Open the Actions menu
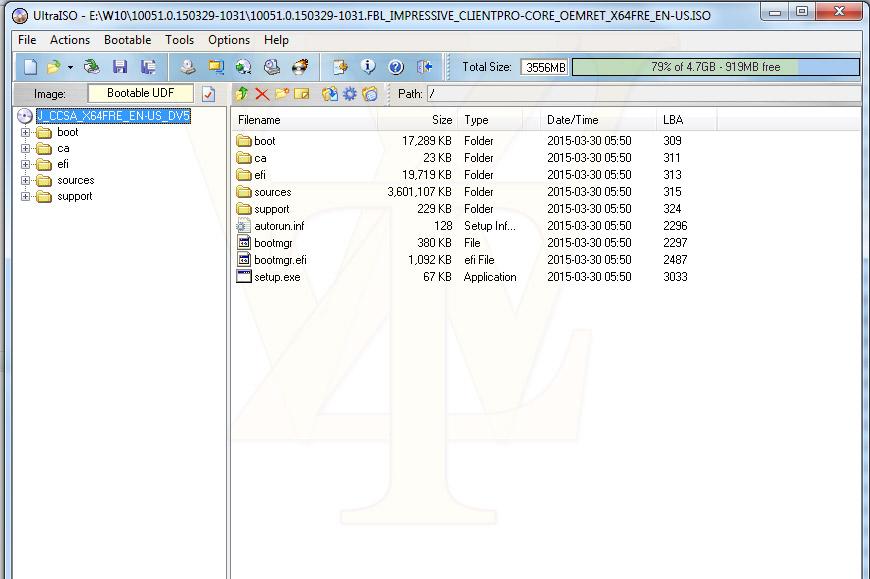The image size is (870, 579). point(70,40)
